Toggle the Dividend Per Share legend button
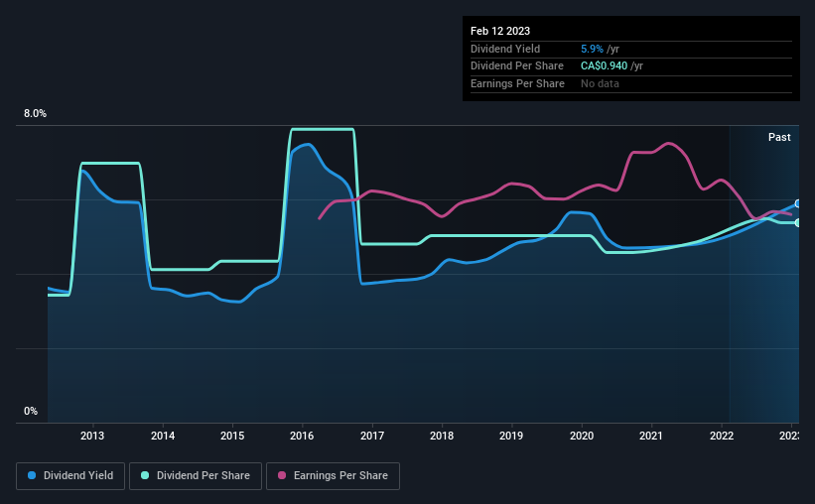The height and width of the screenshot is (504, 815). 196,476
